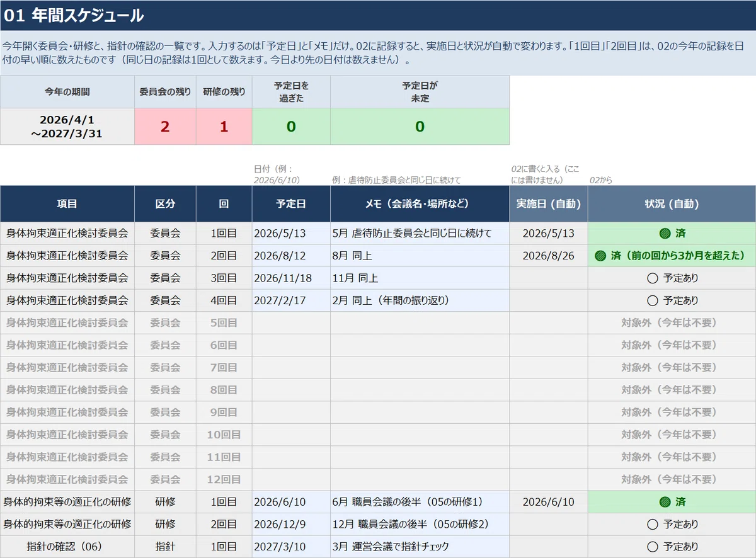Image resolution: width=756 pixels, height=558 pixels.
Task: Click the planned date "2027/2/17"
Action: click(291, 300)
